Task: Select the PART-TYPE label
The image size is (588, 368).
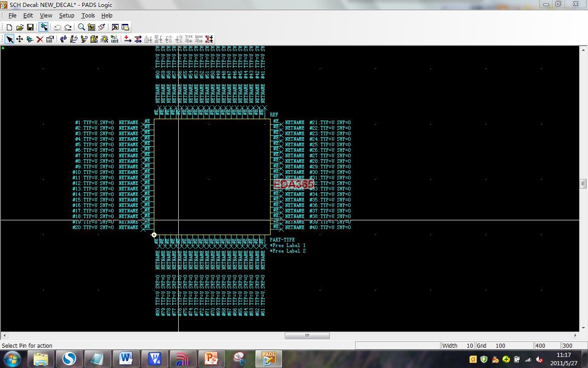Action: (x=282, y=240)
